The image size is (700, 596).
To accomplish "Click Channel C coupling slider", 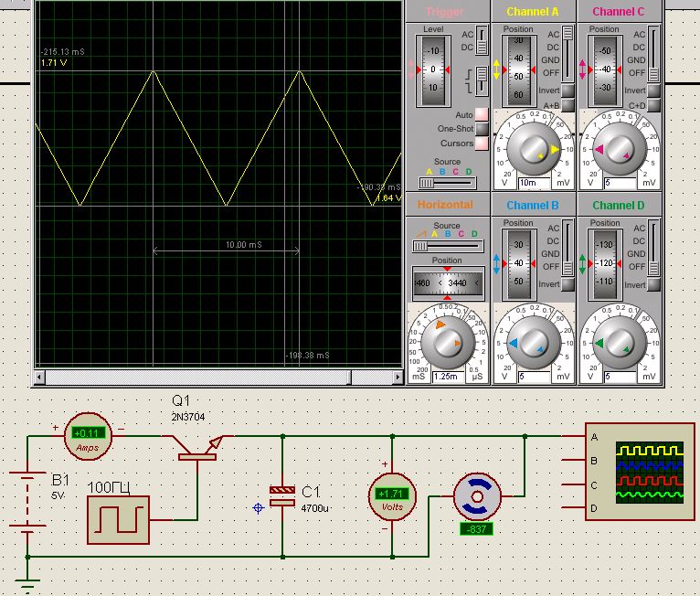I will pyautogui.click(x=655, y=55).
